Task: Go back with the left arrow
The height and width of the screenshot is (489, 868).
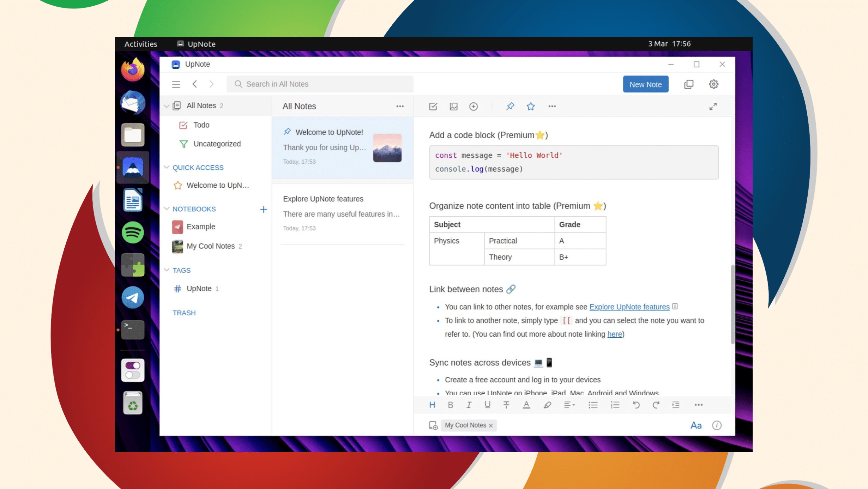Action: [194, 84]
